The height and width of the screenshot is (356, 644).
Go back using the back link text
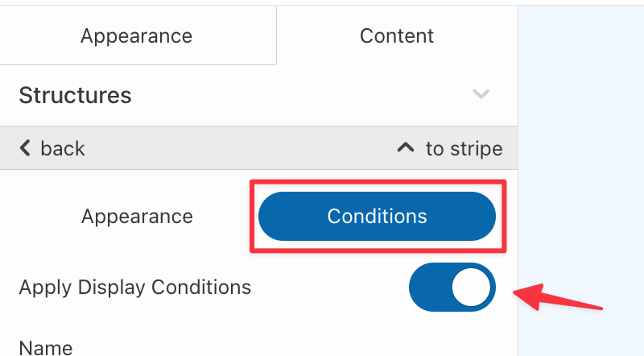62,148
